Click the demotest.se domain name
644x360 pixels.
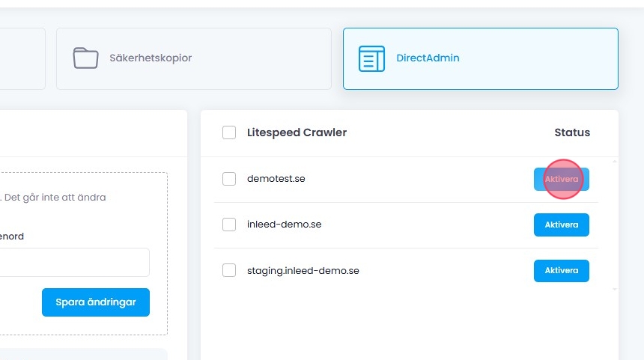(276, 179)
